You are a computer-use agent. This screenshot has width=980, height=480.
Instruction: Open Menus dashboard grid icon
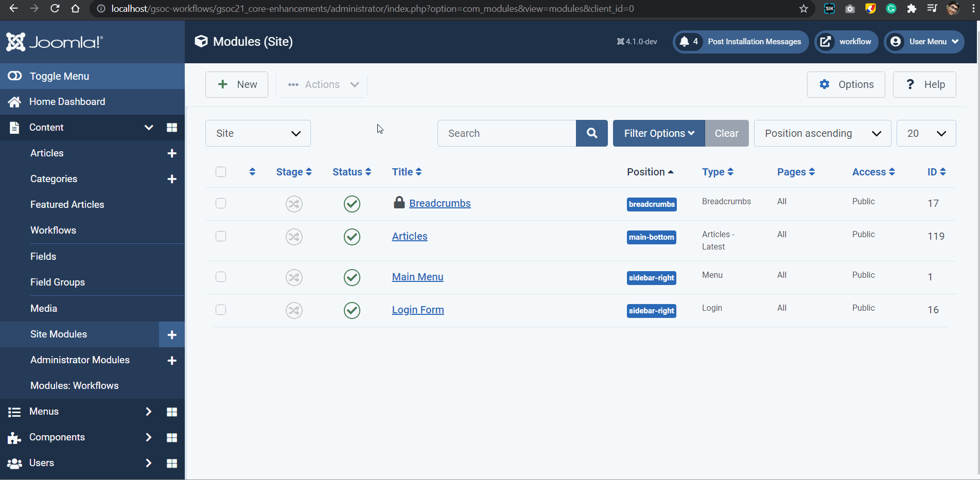click(172, 412)
